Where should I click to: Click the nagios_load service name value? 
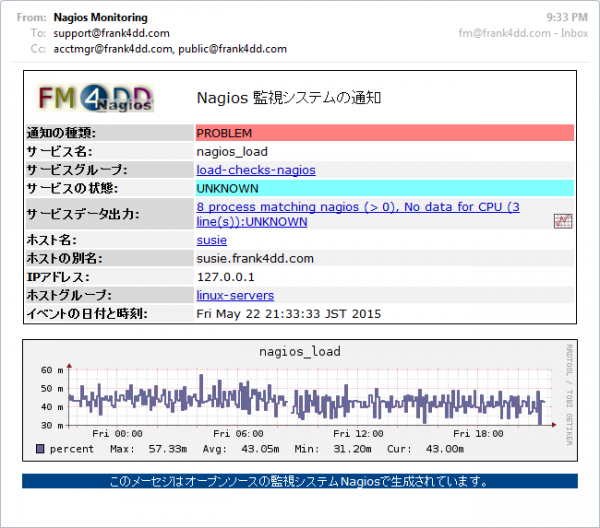coord(232,152)
